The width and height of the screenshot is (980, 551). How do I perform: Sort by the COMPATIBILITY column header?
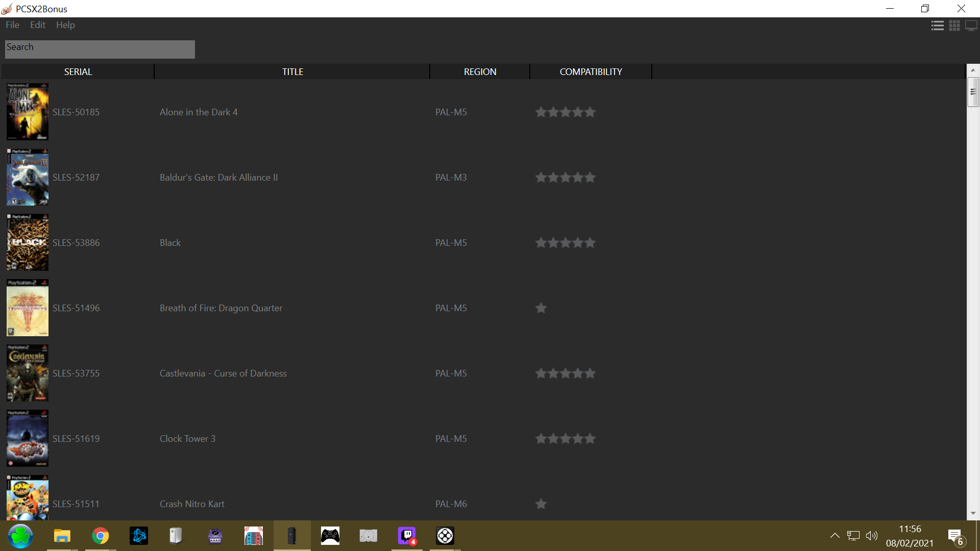591,72
